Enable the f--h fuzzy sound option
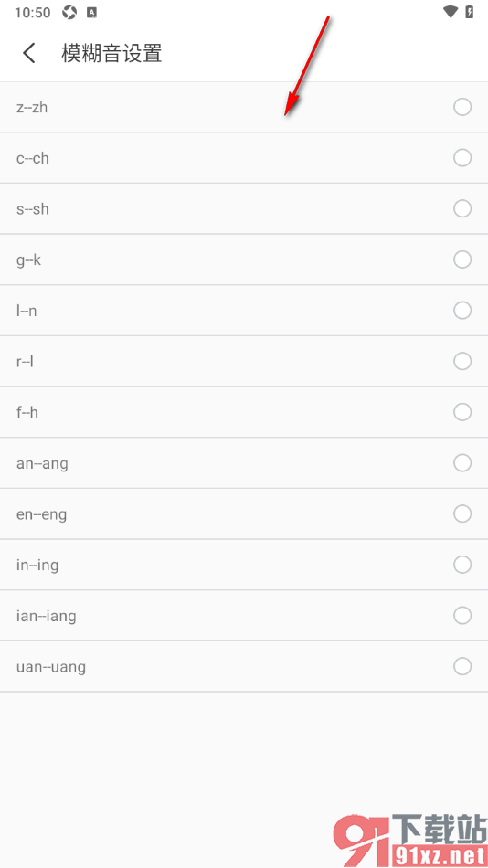Image resolution: width=488 pixels, height=868 pixels. click(x=462, y=412)
